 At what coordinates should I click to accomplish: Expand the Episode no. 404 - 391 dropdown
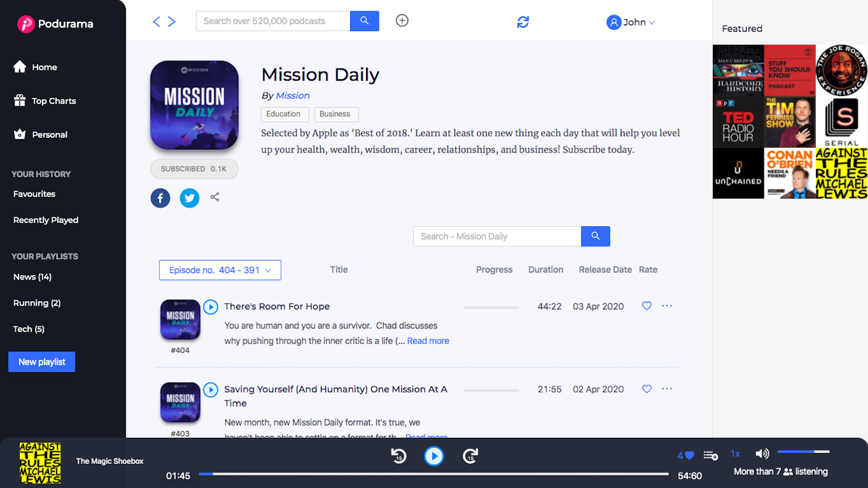pos(220,270)
